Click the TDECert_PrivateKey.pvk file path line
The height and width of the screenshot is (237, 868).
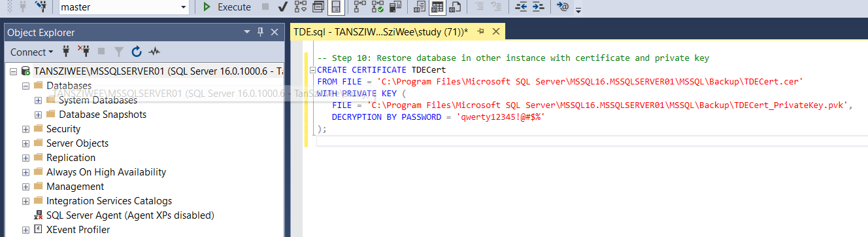tap(593, 105)
